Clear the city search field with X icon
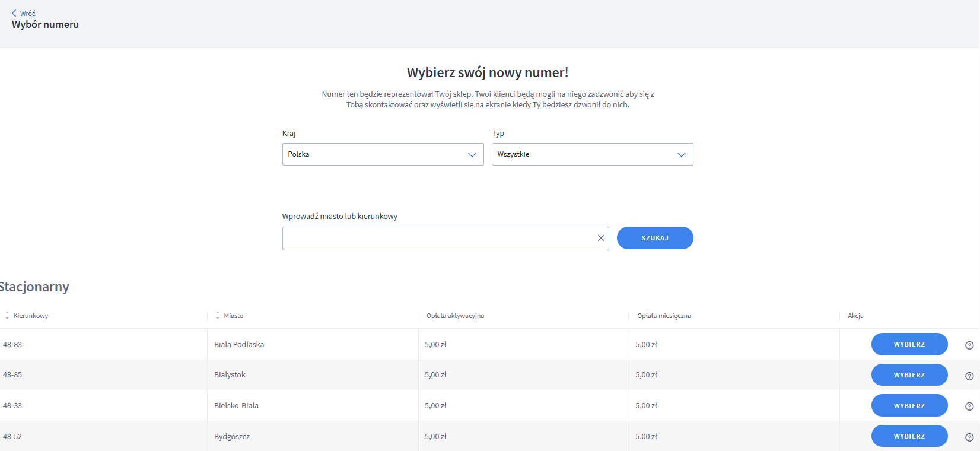 (601, 238)
